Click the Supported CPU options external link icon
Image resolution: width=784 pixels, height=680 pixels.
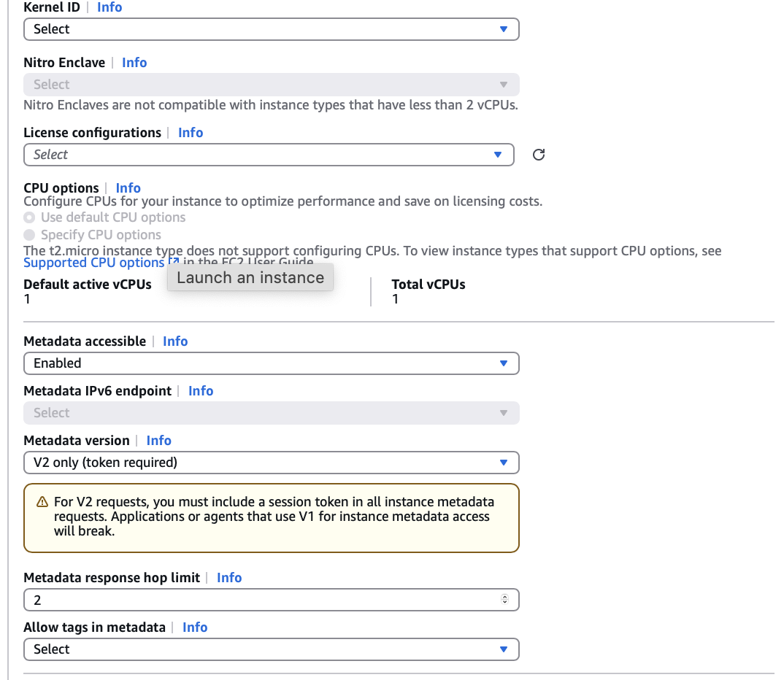coord(174,262)
